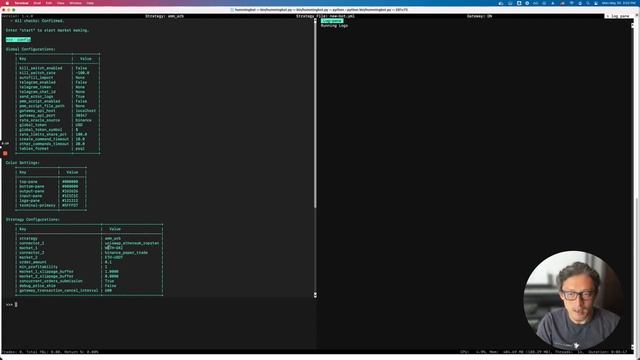Click the min_profitability row
Viewport: 640px width, 360px height.
pyautogui.click(x=89, y=267)
